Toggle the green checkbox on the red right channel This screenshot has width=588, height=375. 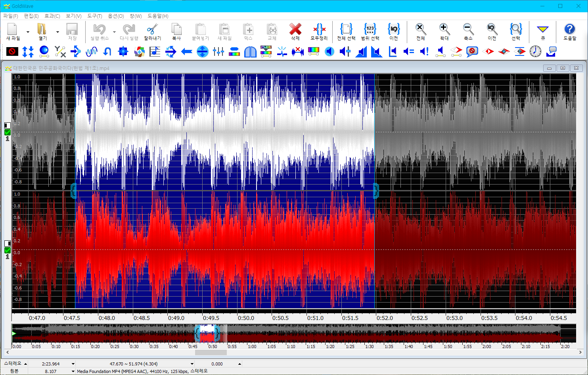[x=8, y=250]
